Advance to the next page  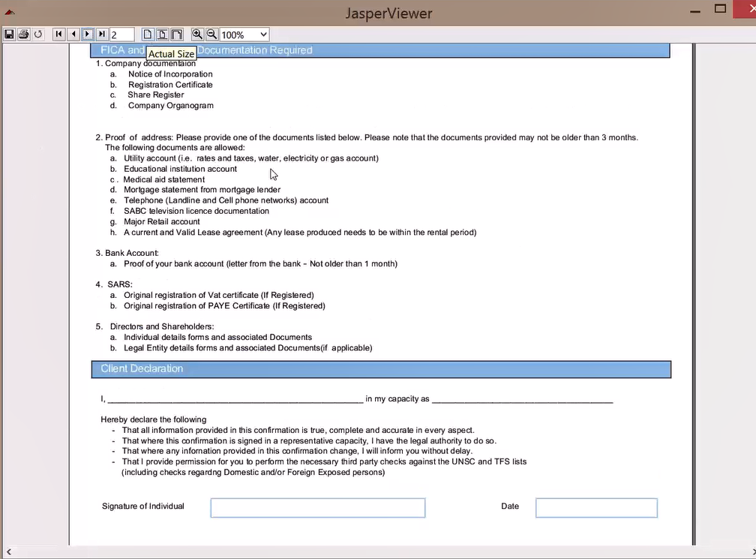(88, 35)
